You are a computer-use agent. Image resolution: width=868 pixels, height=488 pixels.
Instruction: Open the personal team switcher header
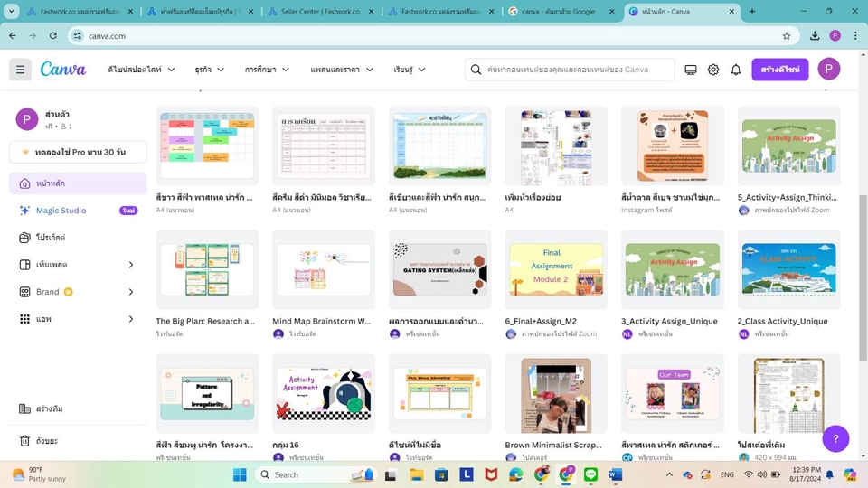78,119
